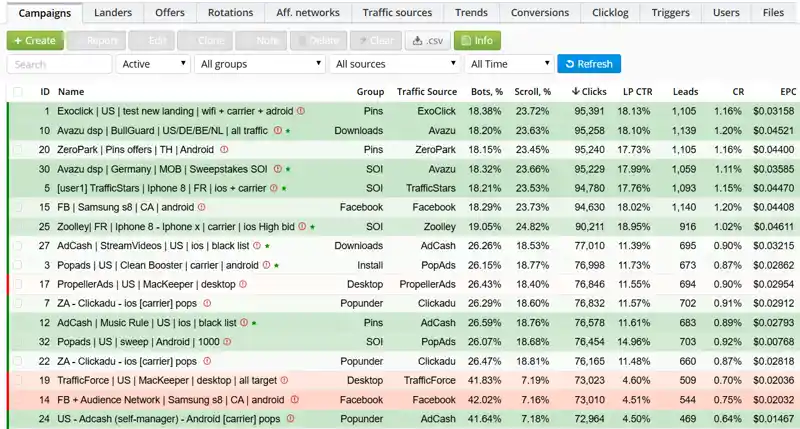Click info icon next to TrafficStars Iphone 8 campaign
The image size is (800, 429).
pos(274,188)
